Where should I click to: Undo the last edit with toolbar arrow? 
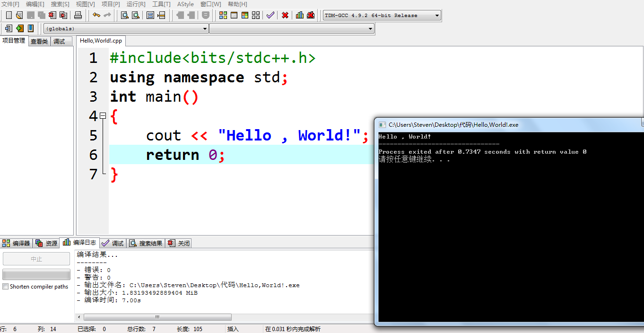click(x=96, y=15)
